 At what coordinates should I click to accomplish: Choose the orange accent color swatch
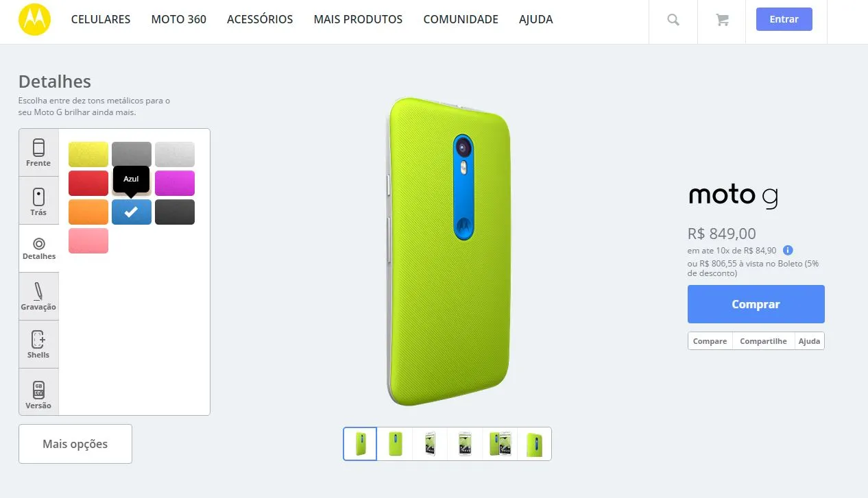click(x=88, y=212)
